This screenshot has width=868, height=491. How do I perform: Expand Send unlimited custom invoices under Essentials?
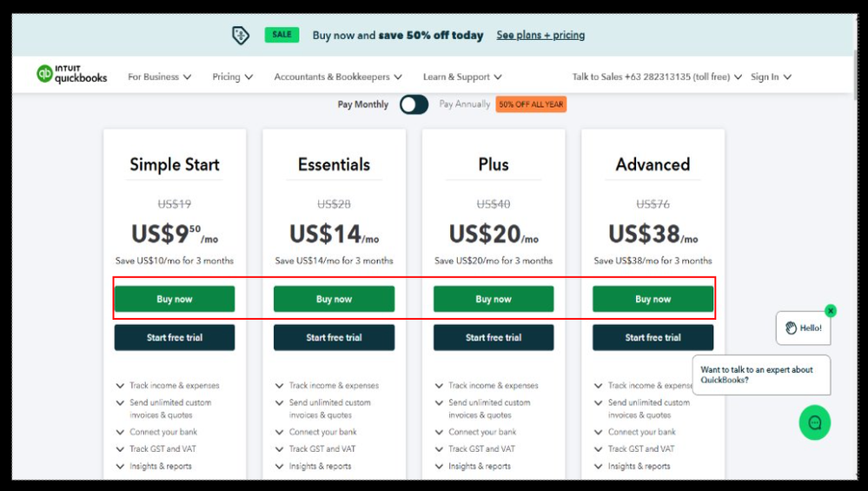click(x=322, y=408)
